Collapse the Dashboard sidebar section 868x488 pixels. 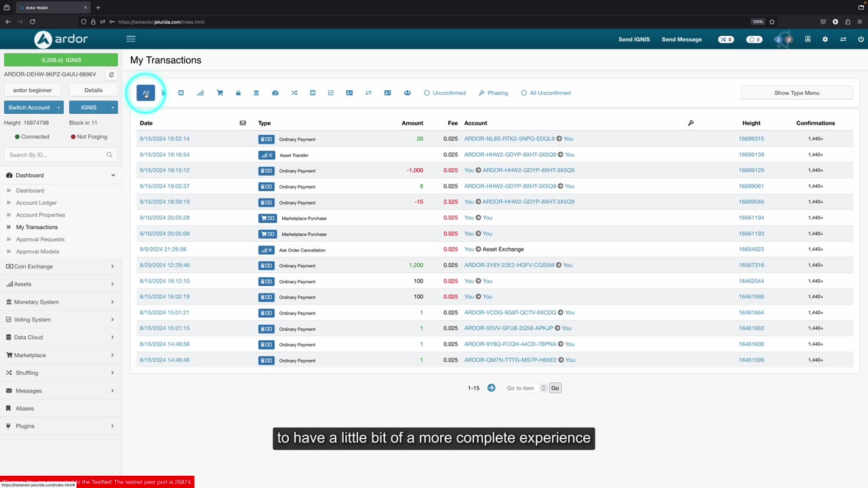[x=61, y=175]
